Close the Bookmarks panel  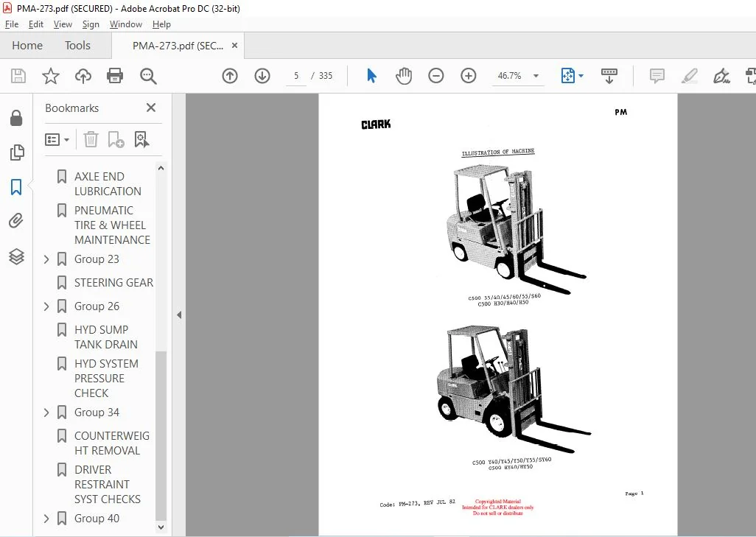(151, 108)
